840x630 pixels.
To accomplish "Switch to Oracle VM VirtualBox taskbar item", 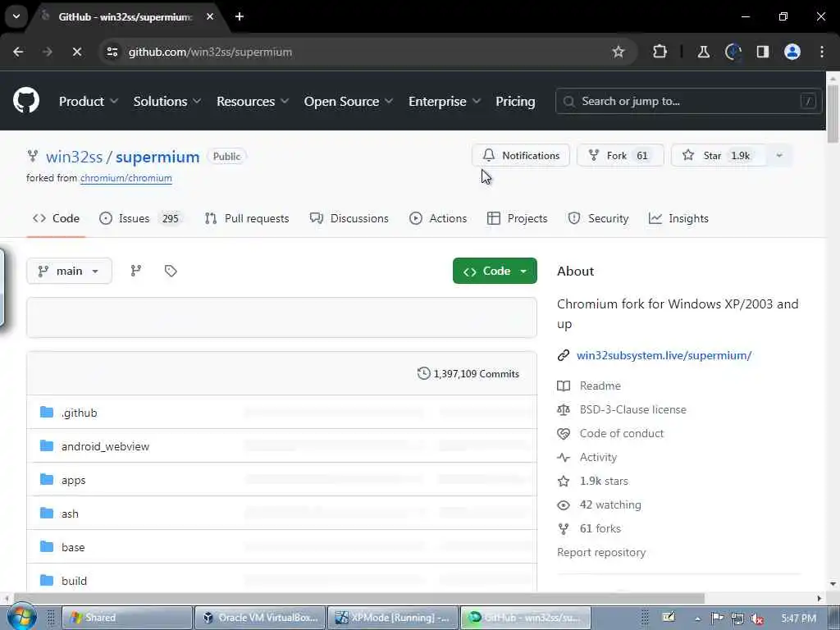I will pyautogui.click(x=260, y=618).
